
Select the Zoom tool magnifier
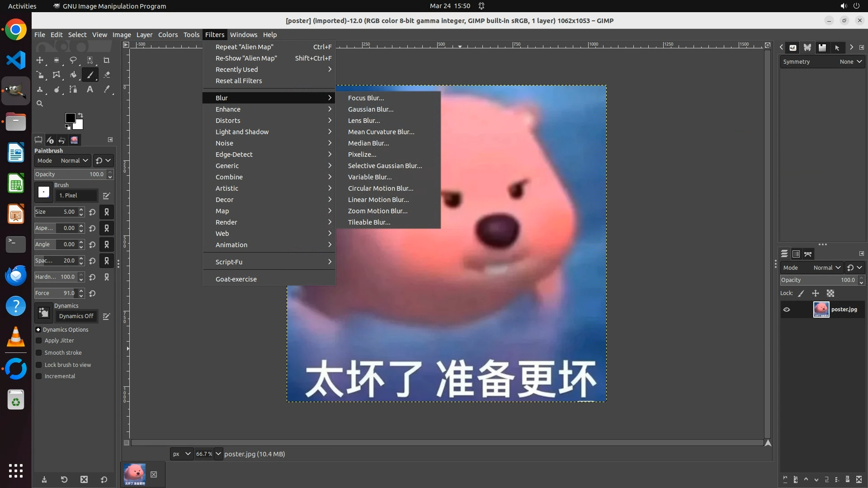point(40,103)
